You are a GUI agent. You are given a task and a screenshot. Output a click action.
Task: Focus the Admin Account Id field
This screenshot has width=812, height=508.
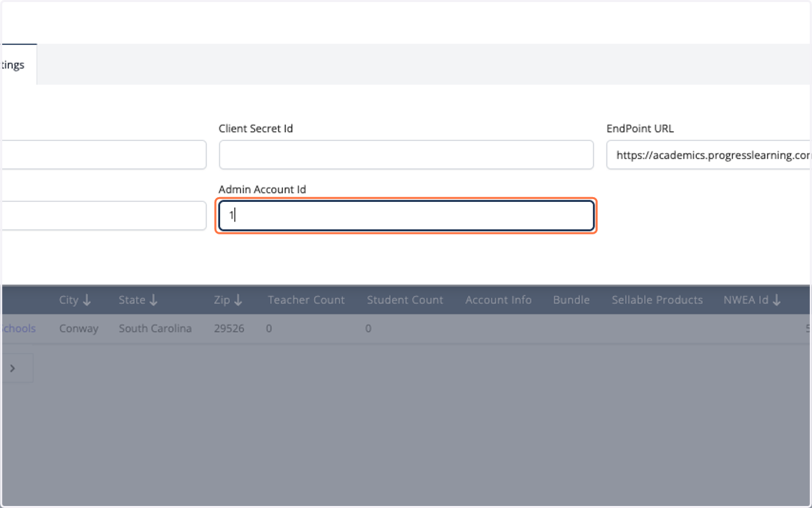tap(406, 216)
